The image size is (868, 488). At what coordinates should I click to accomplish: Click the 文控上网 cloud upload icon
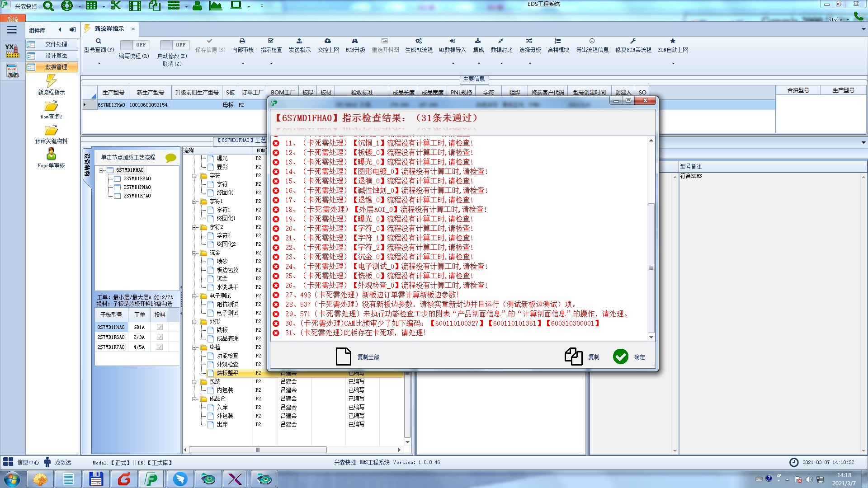pos(328,41)
